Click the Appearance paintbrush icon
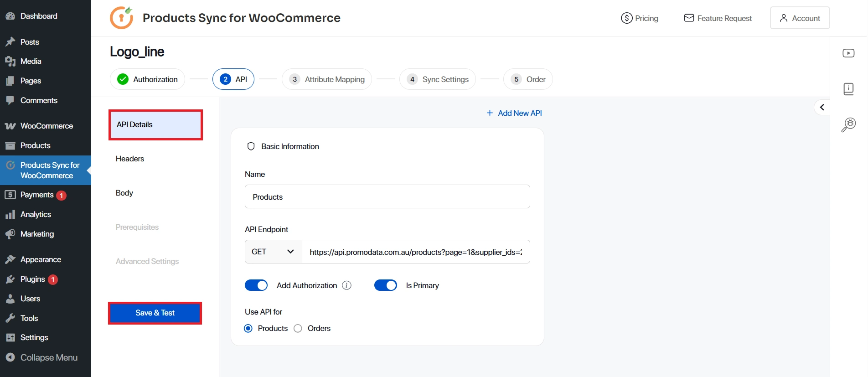 tap(10, 259)
